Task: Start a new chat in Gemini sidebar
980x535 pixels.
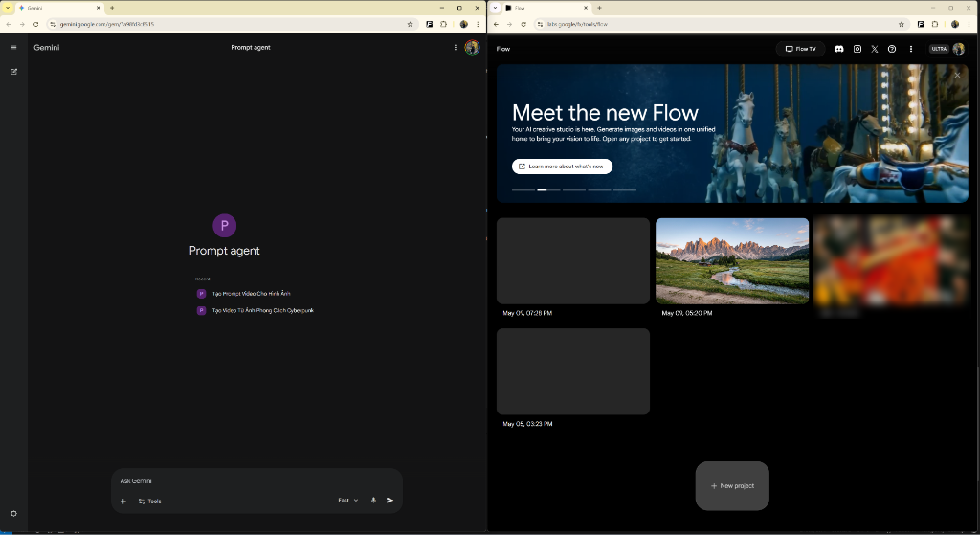Action: (x=13, y=72)
